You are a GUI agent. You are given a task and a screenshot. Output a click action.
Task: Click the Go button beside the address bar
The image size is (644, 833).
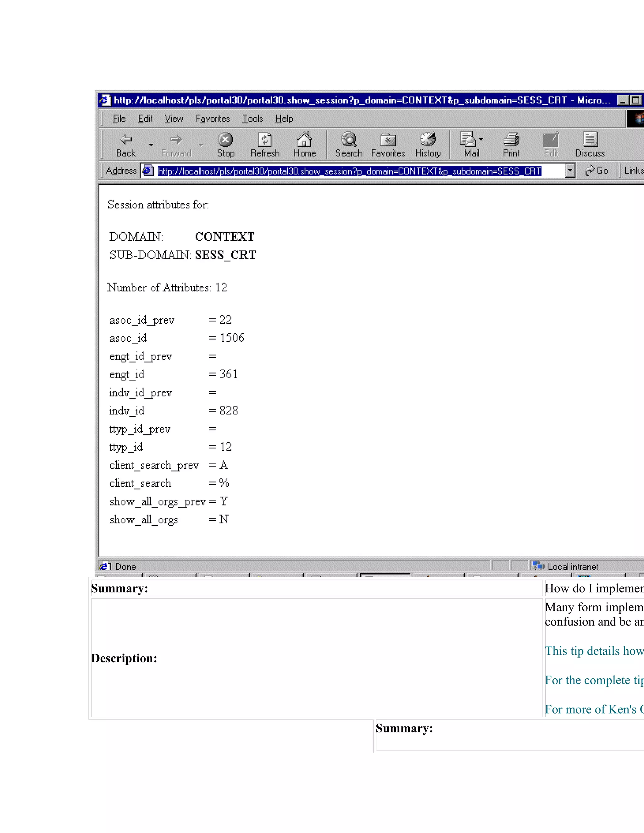(597, 170)
